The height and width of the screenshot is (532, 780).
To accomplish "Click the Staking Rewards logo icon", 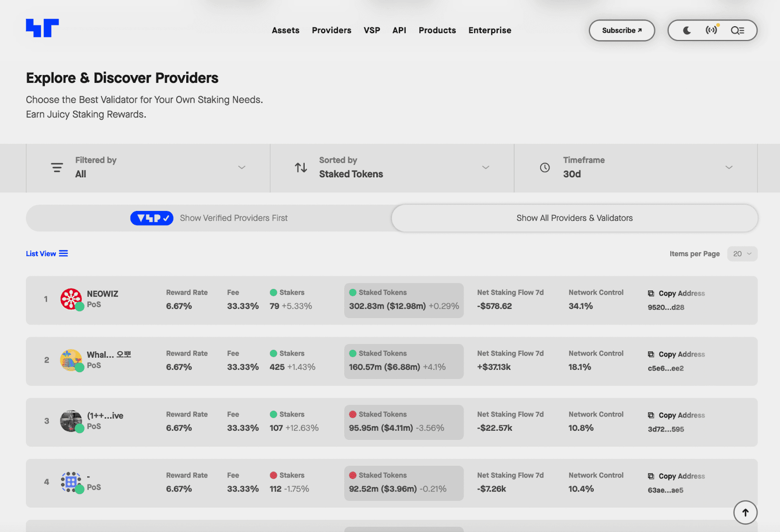I will (42, 28).
